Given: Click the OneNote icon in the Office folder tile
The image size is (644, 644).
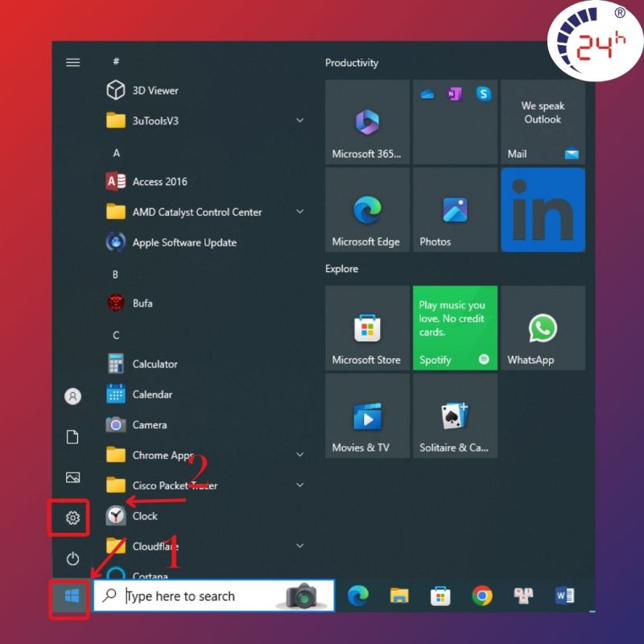Looking at the screenshot, I should [455, 94].
